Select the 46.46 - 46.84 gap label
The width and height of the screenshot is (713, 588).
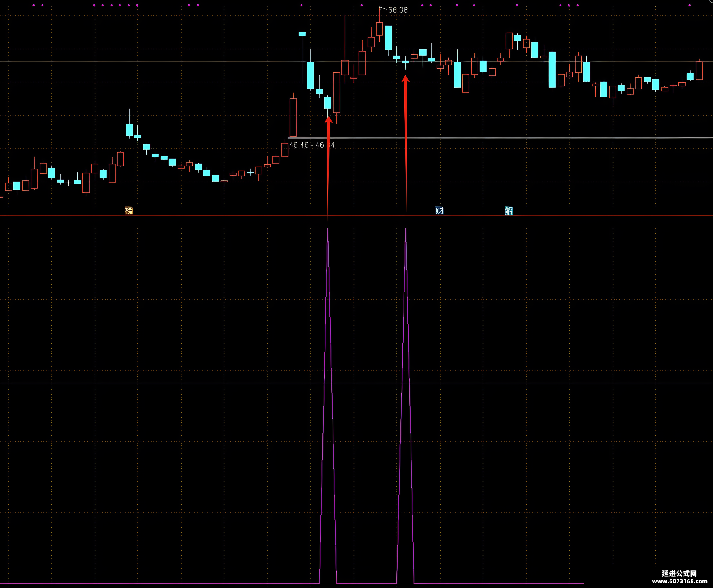(311, 145)
